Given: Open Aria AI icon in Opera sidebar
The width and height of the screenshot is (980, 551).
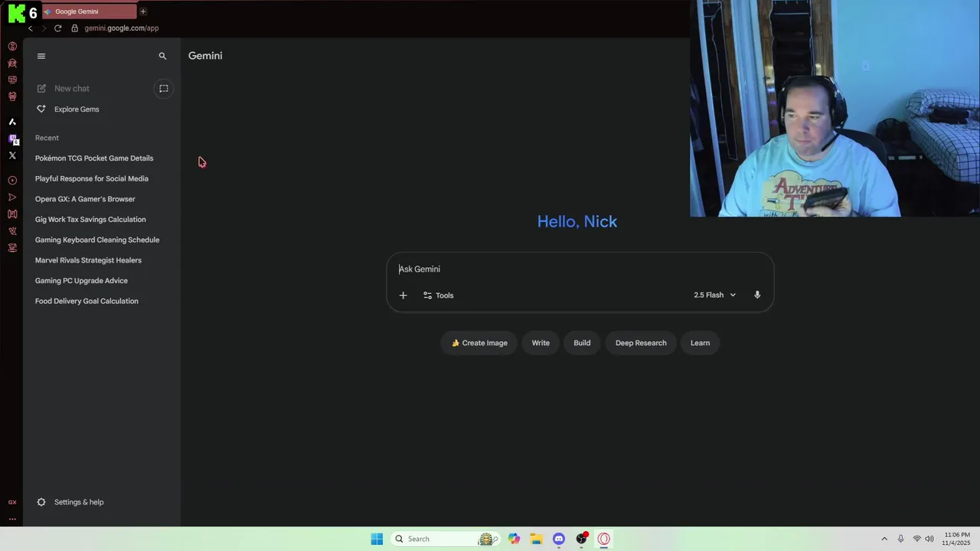Looking at the screenshot, I should tap(12, 122).
